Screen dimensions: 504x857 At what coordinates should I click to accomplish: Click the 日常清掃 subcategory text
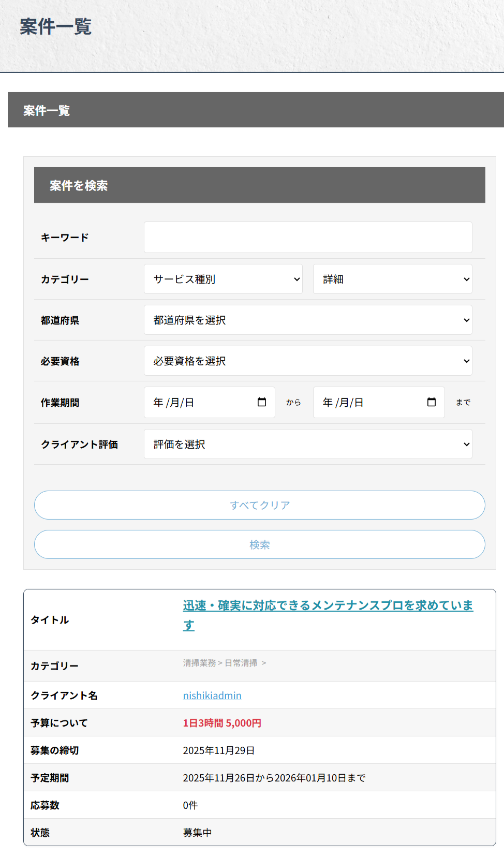click(241, 663)
